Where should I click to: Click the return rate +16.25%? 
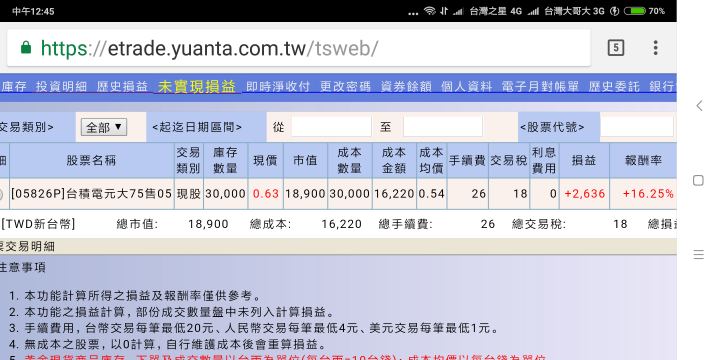click(x=648, y=194)
